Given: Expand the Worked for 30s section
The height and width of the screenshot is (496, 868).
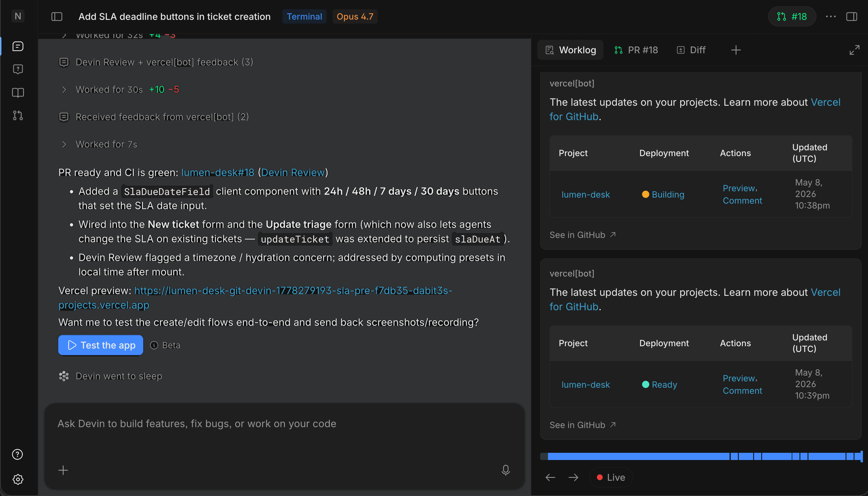Looking at the screenshot, I should click(119, 90).
